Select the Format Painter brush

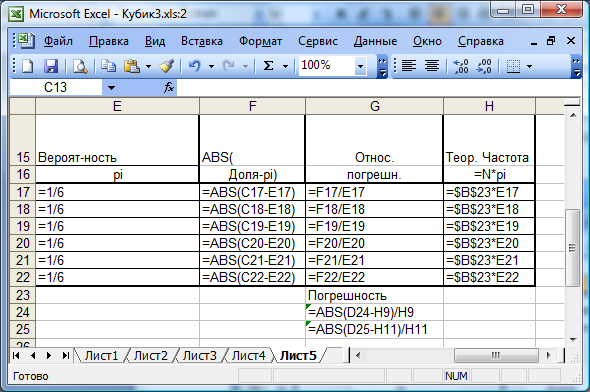(x=166, y=66)
